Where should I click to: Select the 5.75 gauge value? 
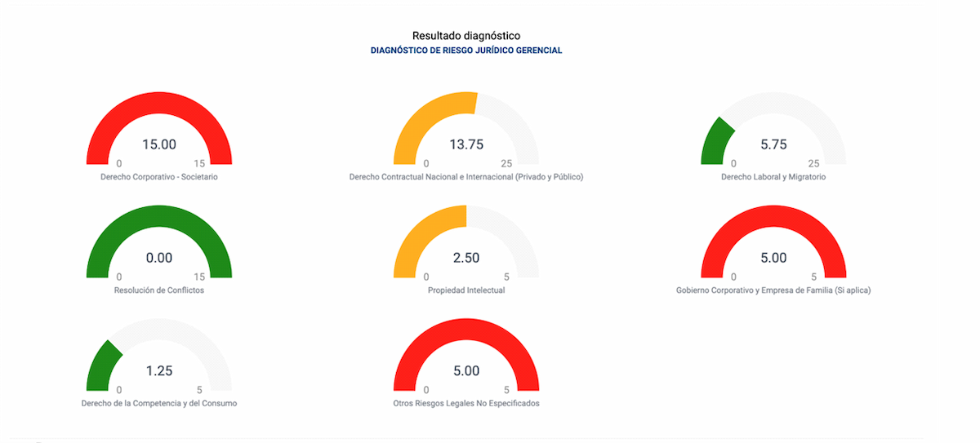[773, 144]
